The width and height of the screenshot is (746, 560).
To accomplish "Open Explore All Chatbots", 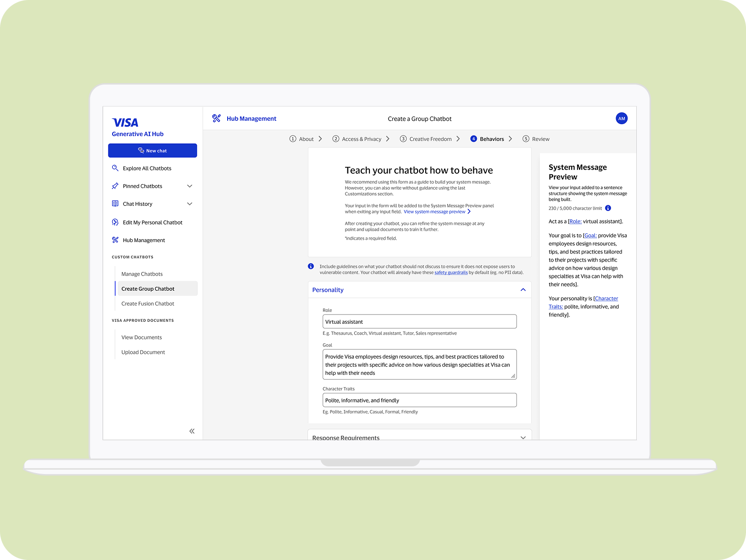I will coord(147,169).
